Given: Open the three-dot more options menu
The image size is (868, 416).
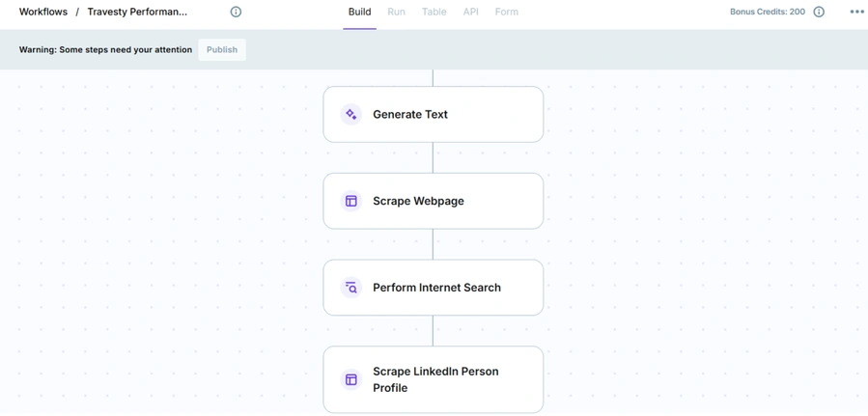Looking at the screenshot, I should tap(856, 12).
